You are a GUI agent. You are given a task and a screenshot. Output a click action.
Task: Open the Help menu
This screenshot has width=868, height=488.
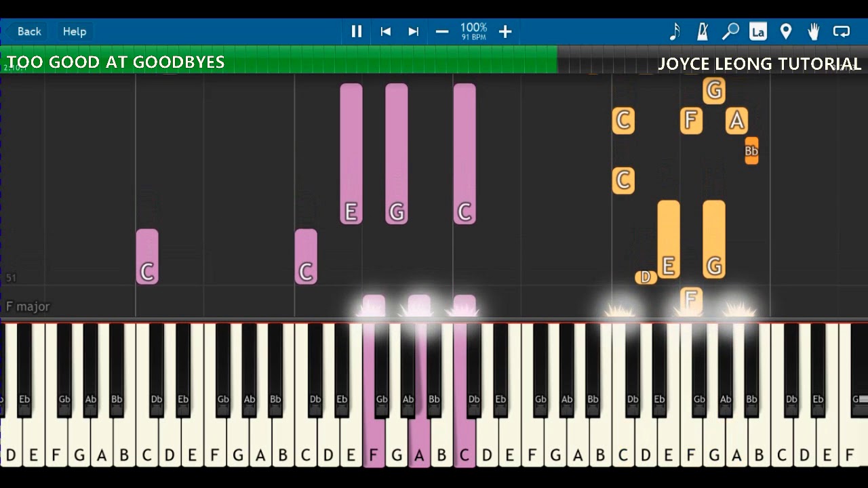tap(75, 31)
